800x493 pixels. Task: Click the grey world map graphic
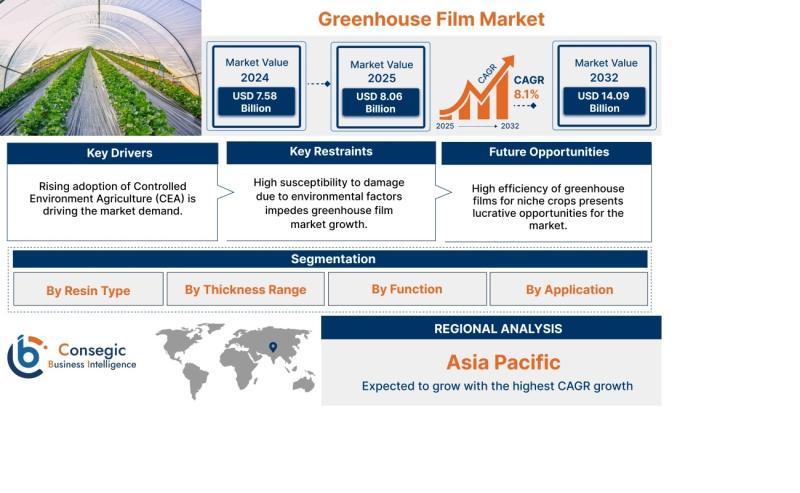pos(236,361)
